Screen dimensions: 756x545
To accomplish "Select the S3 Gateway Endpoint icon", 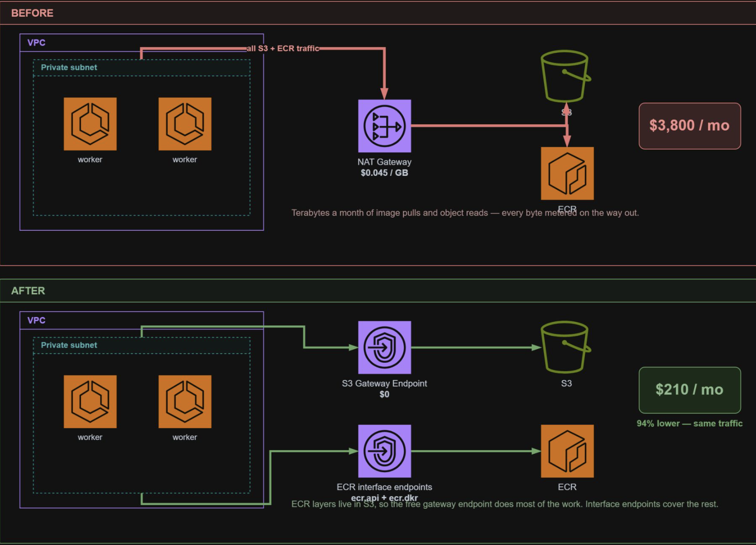I will click(x=385, y=347).
